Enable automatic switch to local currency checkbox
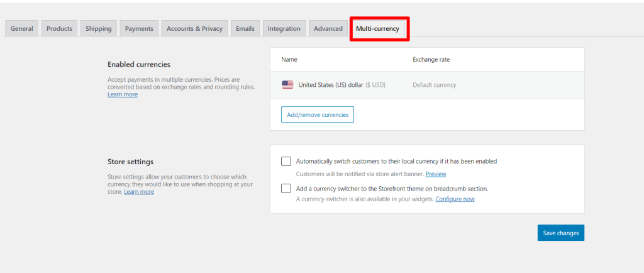The width and height of the screenshot is (644, 273). coord(286,161)
